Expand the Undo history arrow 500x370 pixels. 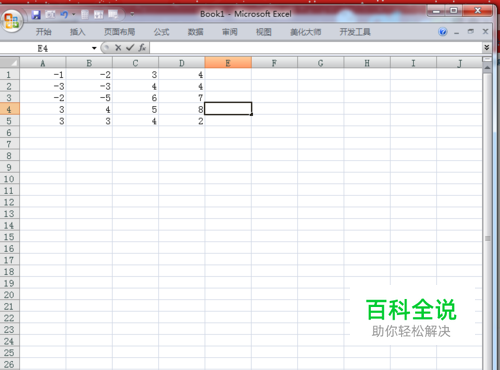pos(74,15)
